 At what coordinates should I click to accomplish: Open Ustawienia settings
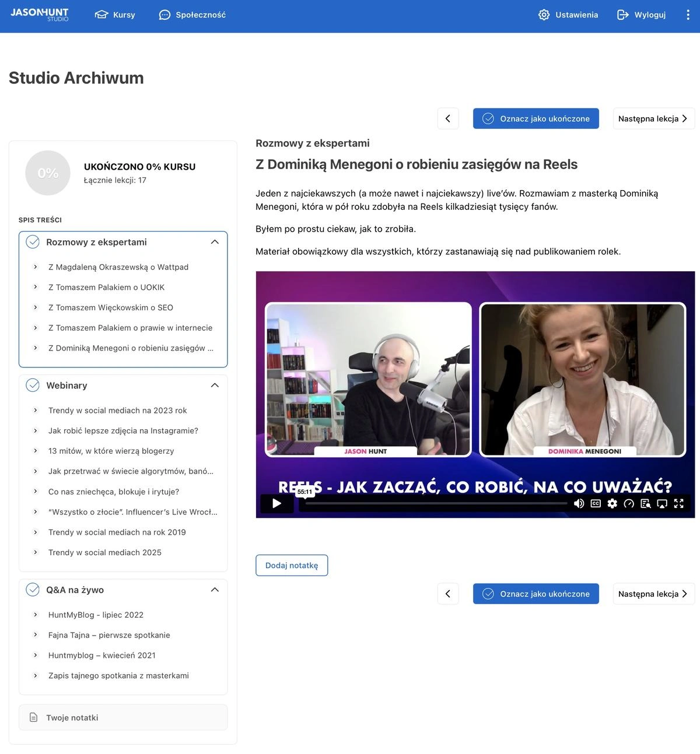coord(568,15)
